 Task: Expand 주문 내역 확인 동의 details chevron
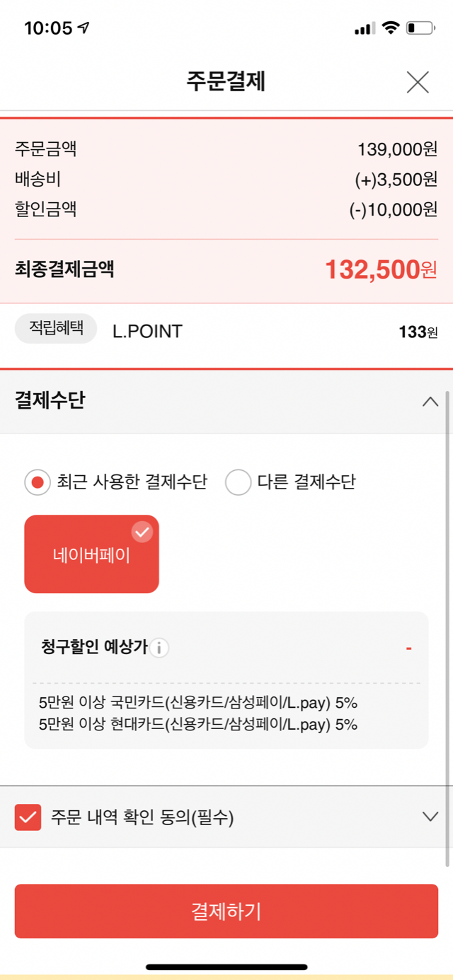pyautogui.click(x=430, y=817)
